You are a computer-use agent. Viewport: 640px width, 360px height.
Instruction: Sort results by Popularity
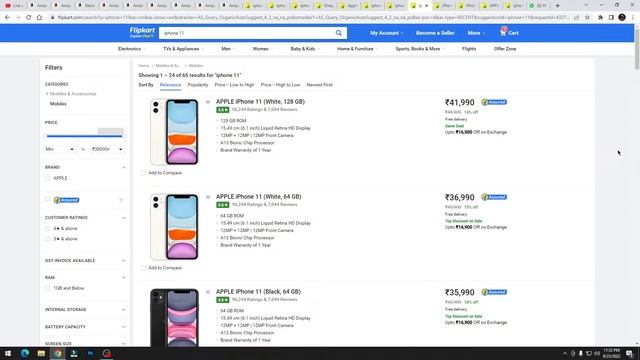tap(198, 85)
